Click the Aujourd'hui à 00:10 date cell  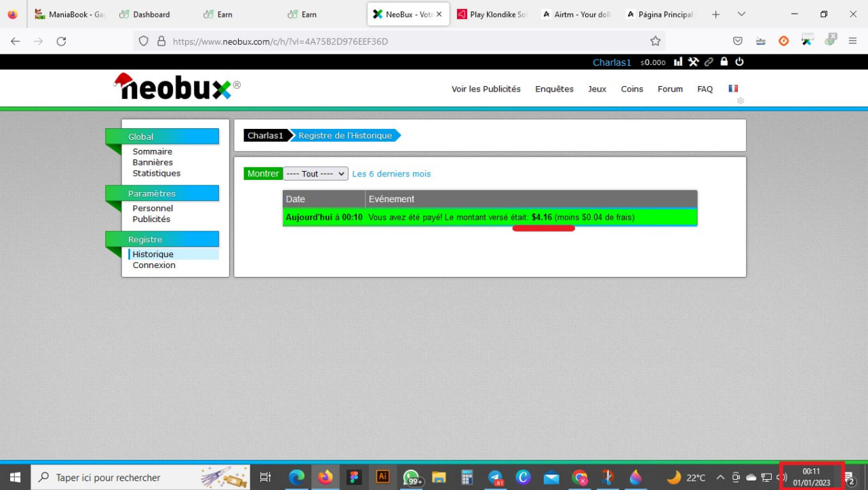point(324,217)
